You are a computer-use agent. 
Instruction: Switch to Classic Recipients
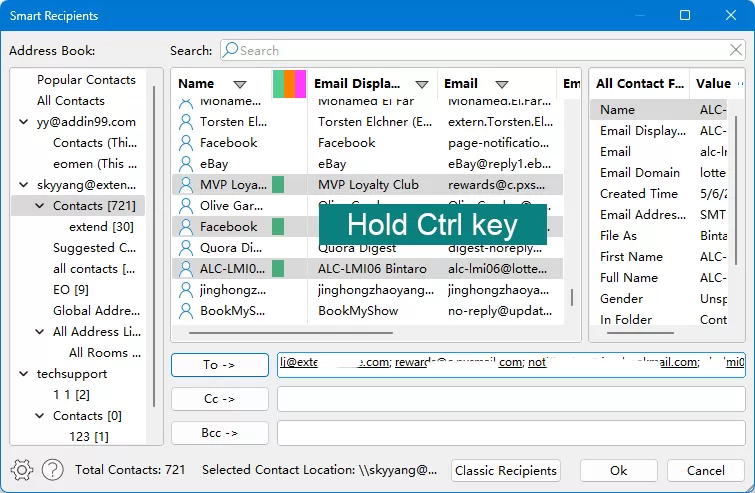tap(506, 470)
